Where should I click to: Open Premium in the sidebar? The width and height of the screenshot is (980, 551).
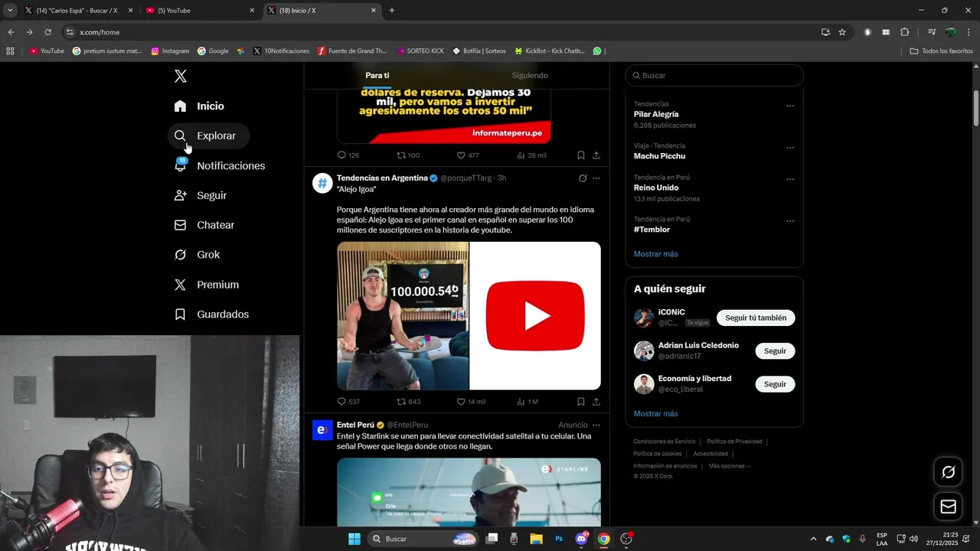point(207,285)
